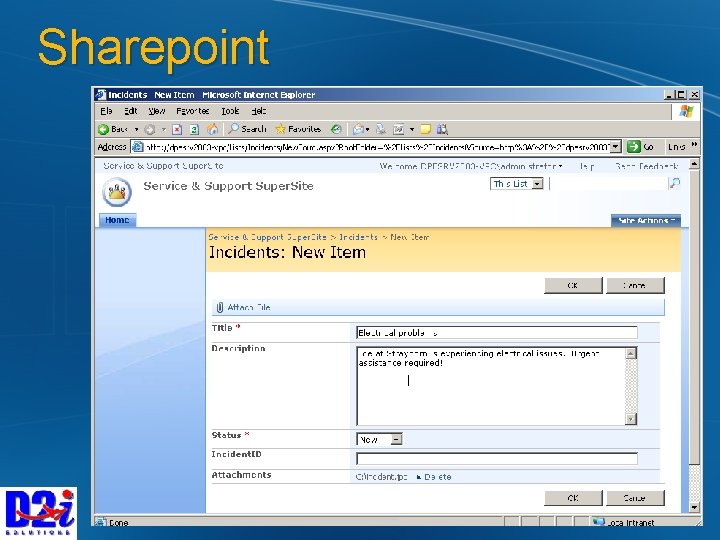The height and width of the screenshot is (540, 720).
Task: Click the Internet Explorer title bar icon
Action: point(101,95)
